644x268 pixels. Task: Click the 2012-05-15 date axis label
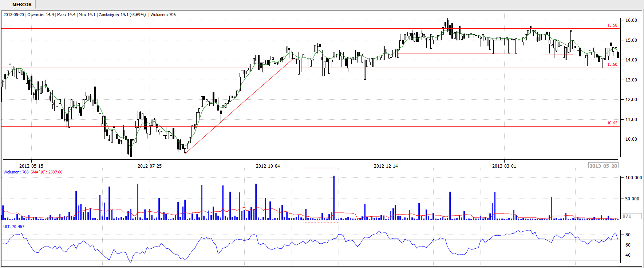pyautogui.click(x=31, y=166)
